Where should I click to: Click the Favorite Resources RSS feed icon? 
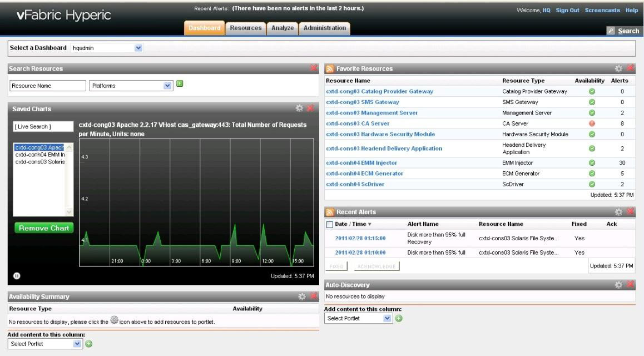tap(330, 69)
